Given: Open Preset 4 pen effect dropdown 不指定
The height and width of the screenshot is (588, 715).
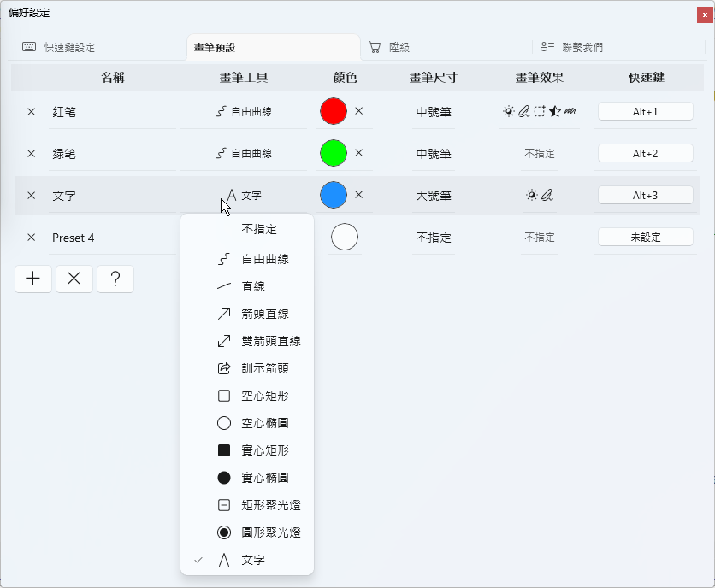Looking at the screenshot, I should pos(540,238).
